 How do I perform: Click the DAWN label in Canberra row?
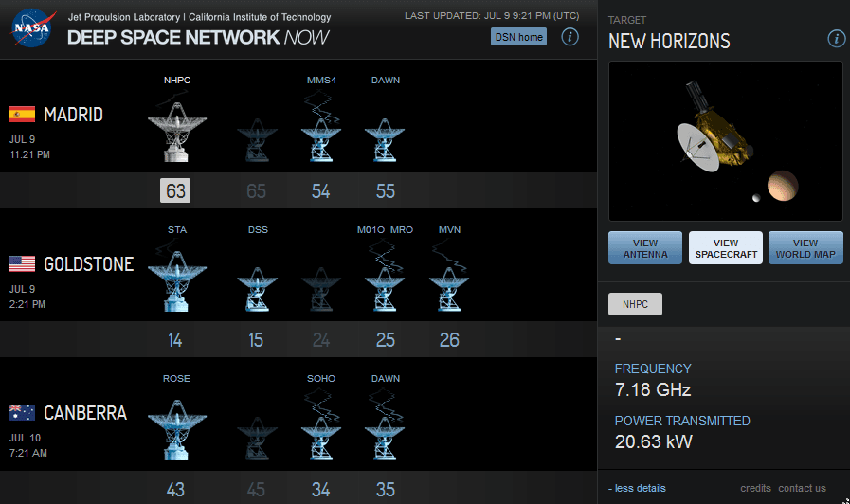tap(386, 379)
